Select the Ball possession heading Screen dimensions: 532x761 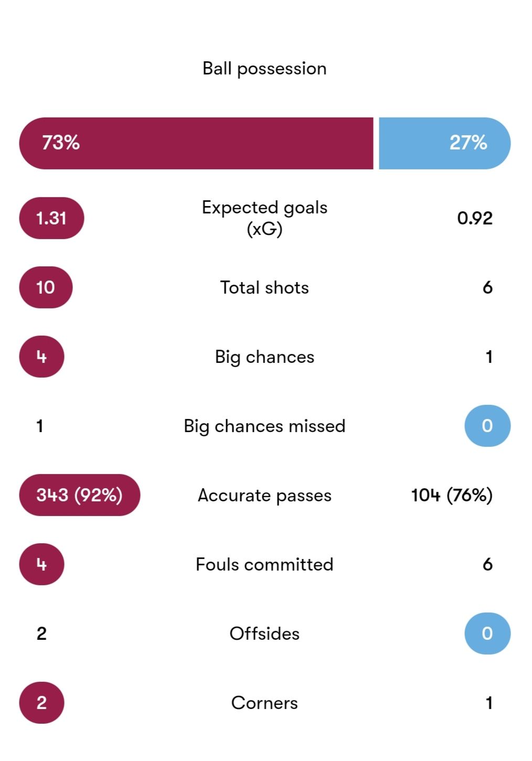pyautogui.click(x=264, y=69)
